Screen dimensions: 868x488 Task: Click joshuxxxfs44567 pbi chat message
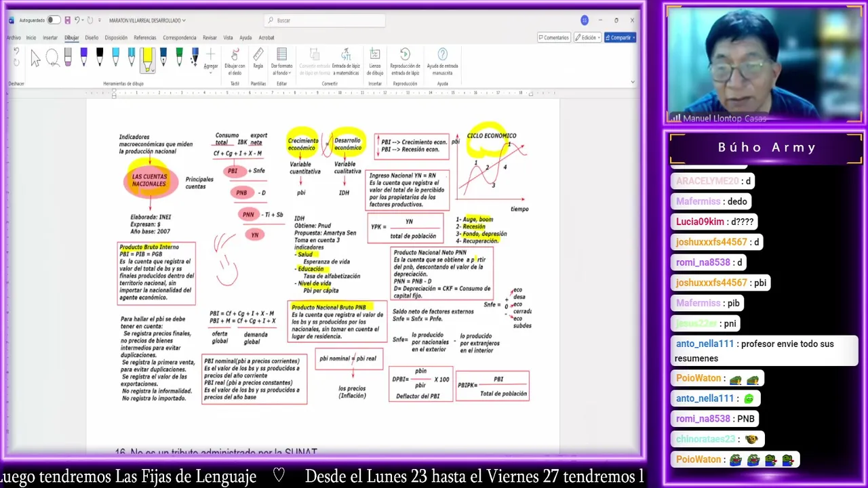(x=721, y=283)
